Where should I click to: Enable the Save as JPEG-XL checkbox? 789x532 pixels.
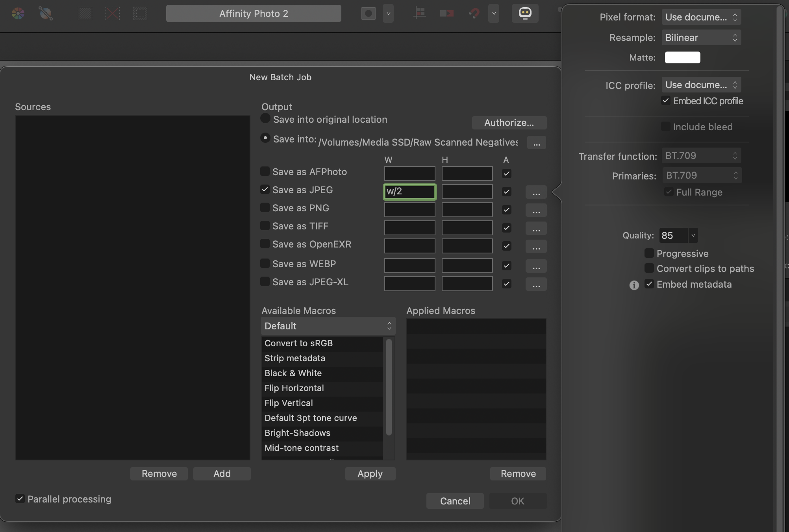pyautogui.click(x=265, y=281)
